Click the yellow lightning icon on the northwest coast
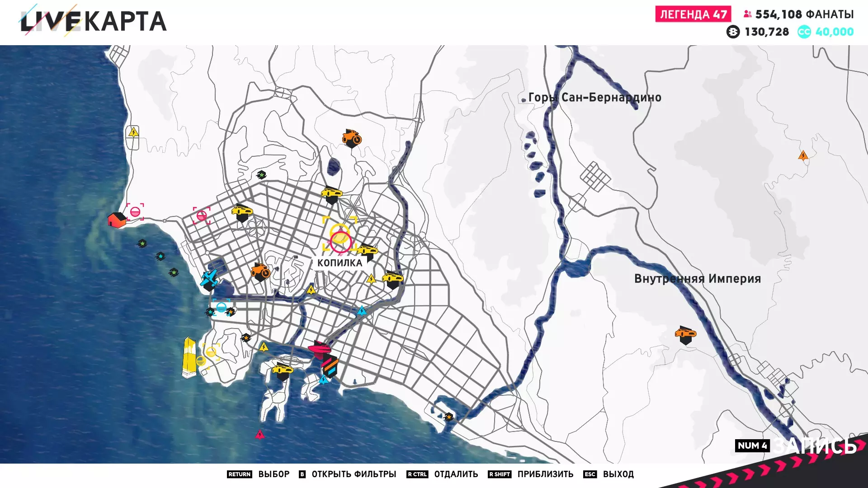 tap(133, 132)
